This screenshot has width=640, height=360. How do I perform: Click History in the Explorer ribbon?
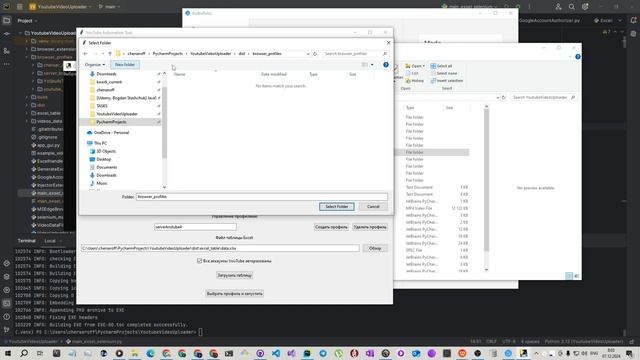[x=415, y=81]
